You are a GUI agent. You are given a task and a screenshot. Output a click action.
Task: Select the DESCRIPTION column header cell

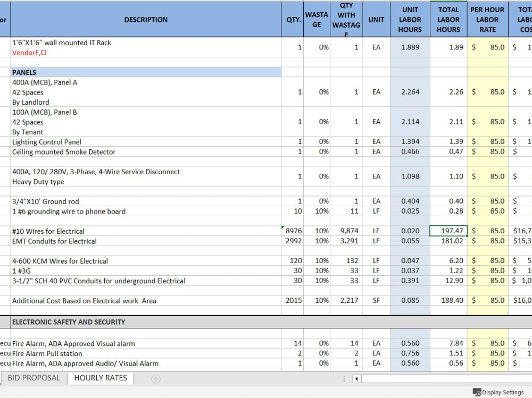146,19
